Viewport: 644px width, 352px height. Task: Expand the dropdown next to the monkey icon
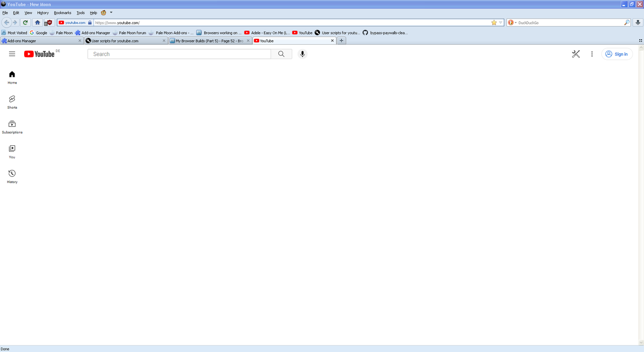pos(111,13)
